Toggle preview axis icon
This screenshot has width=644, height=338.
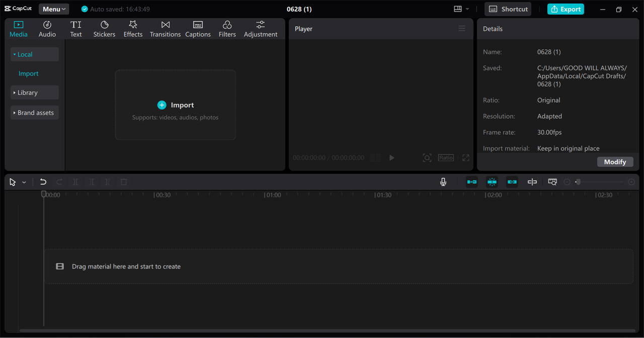[532, 182]
